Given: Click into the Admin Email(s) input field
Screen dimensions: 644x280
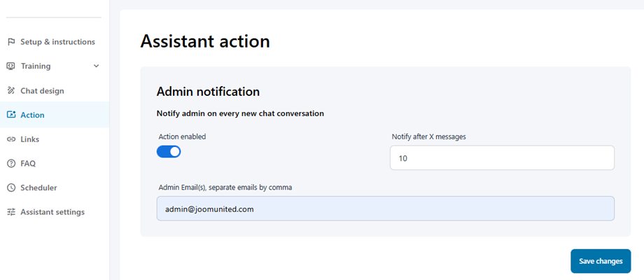Looking at the screenshot, I should pos(385,209).
